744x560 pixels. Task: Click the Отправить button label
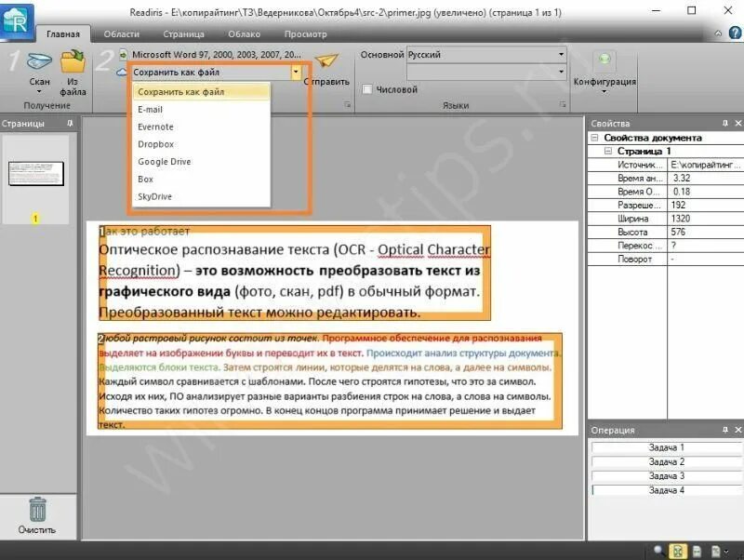[327, 82]
